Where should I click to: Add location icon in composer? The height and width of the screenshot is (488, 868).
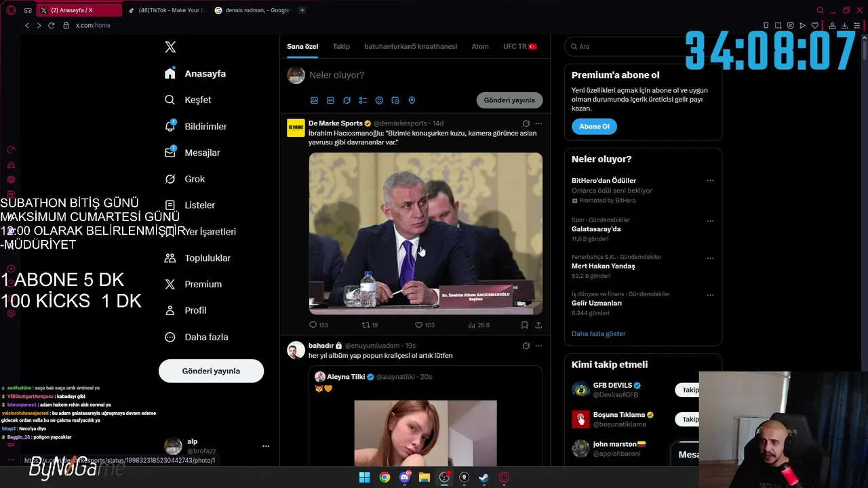coord(412,100)
